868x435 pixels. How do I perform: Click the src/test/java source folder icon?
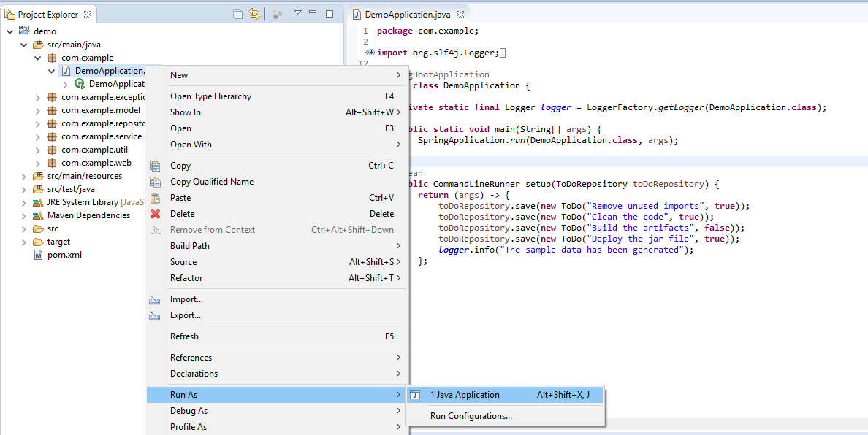[38, 189]
